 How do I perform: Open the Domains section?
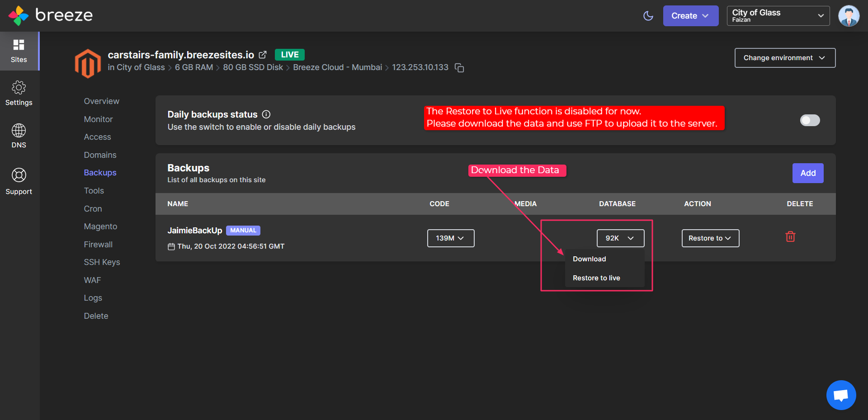[x=100, y=155]
